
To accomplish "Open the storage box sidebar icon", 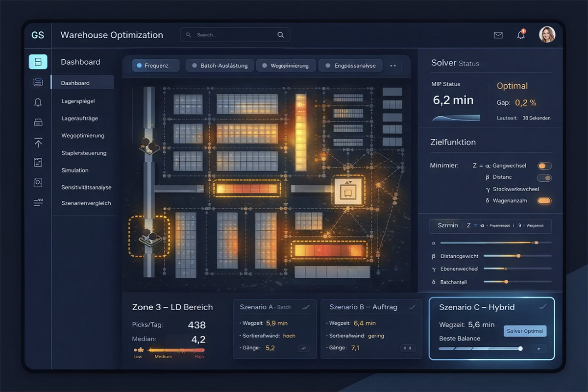I will point(38,122).
